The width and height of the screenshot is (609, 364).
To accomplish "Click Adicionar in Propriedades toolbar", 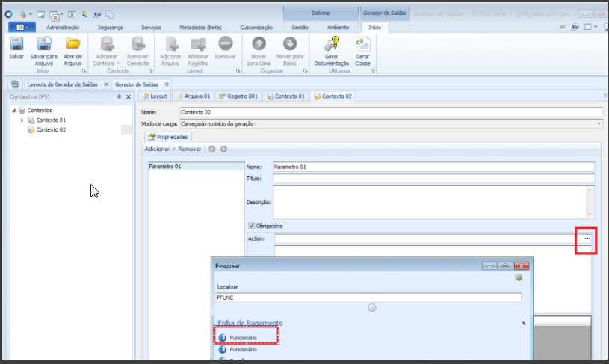I will tap(157, 149).
